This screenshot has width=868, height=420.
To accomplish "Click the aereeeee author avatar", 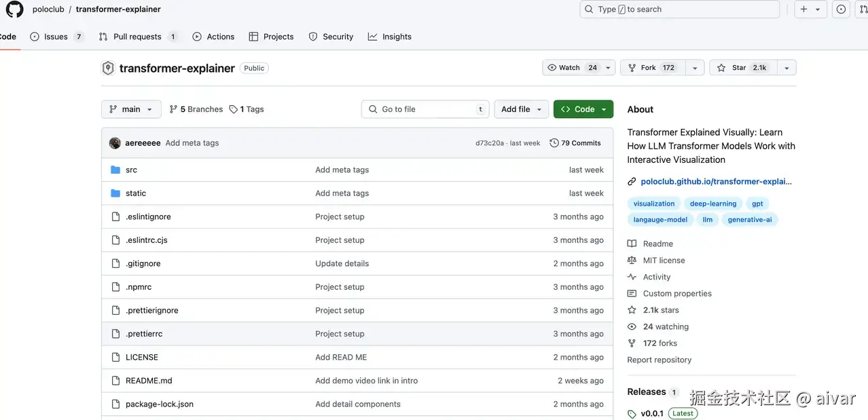I will [115, 143].
